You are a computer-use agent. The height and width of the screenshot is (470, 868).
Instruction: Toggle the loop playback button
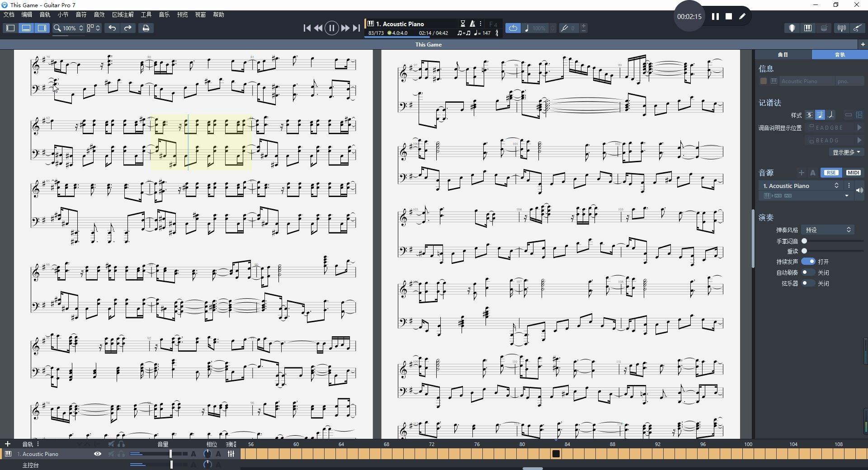pyautogui.click(x=513, y=28)
